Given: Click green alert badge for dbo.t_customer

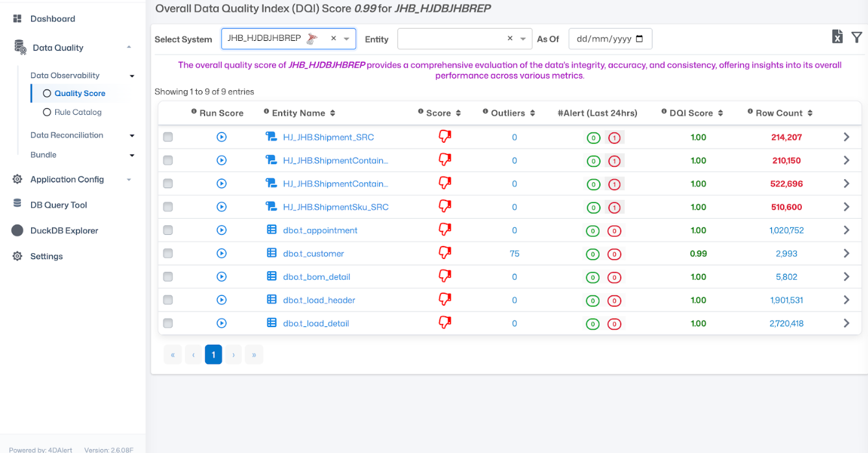Looking at the screenshot, I should pos(593,254).
